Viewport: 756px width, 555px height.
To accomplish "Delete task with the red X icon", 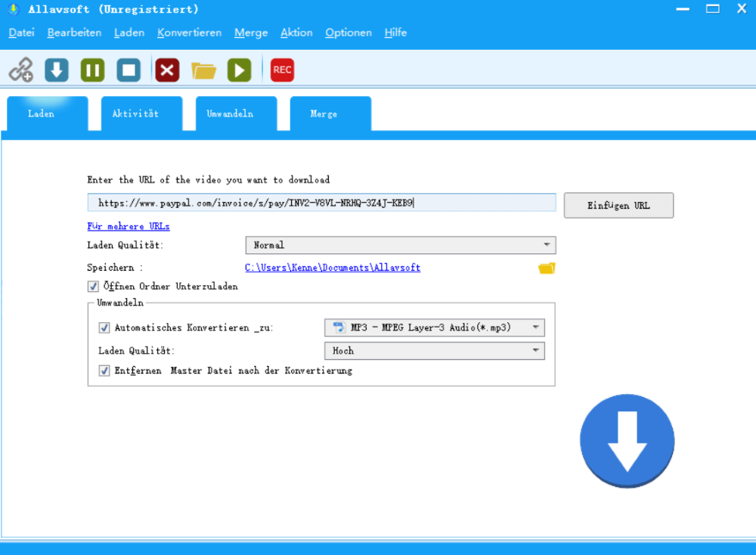I will click(167, 70).
